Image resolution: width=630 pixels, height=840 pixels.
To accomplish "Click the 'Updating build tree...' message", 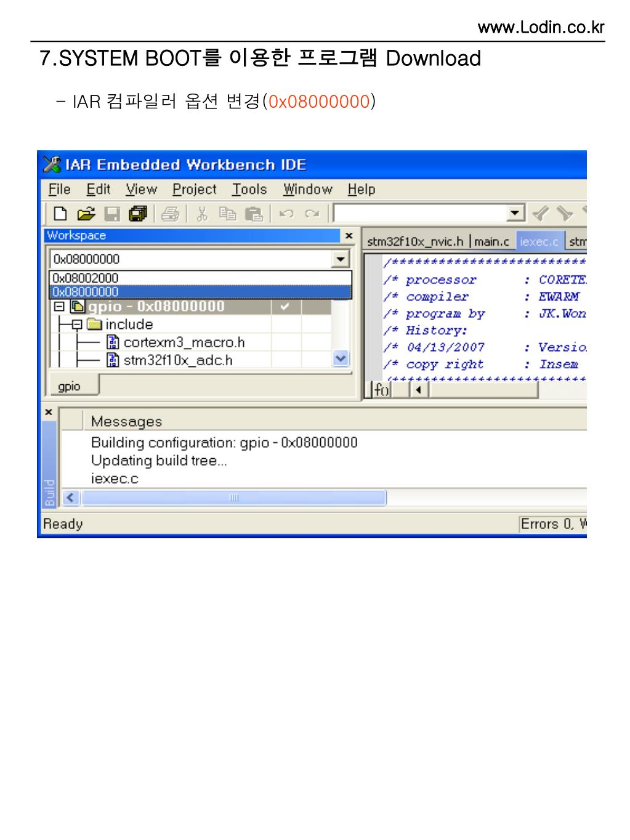I will (159, 460).
